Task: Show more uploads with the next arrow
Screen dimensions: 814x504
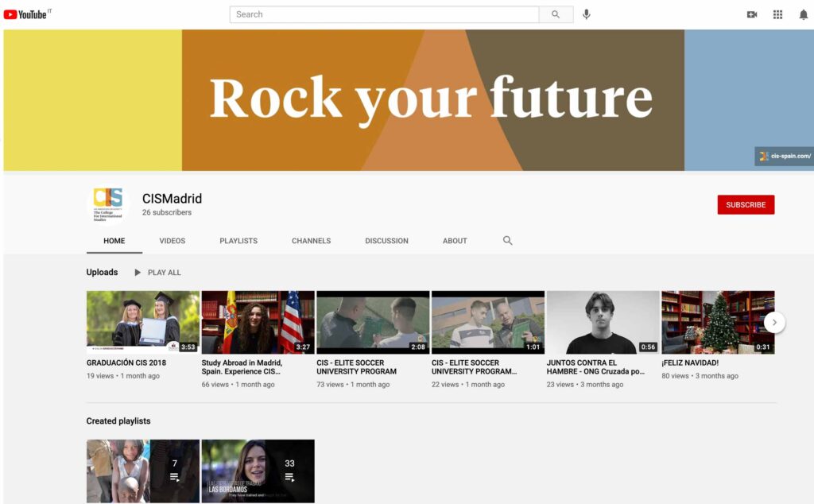Action: coord(774,322)
